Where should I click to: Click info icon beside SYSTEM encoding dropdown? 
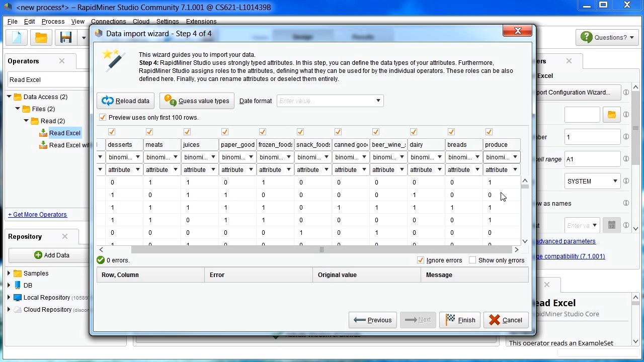tap(626, 181)
